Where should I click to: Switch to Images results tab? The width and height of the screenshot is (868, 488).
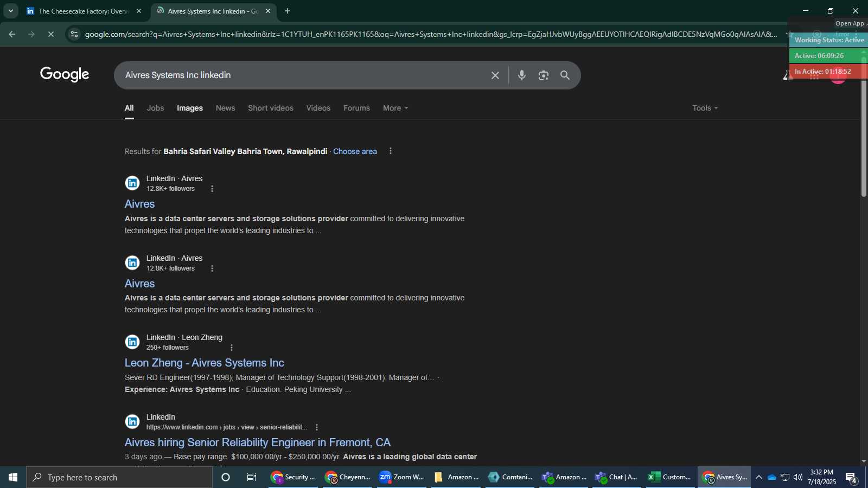[190, 108]
